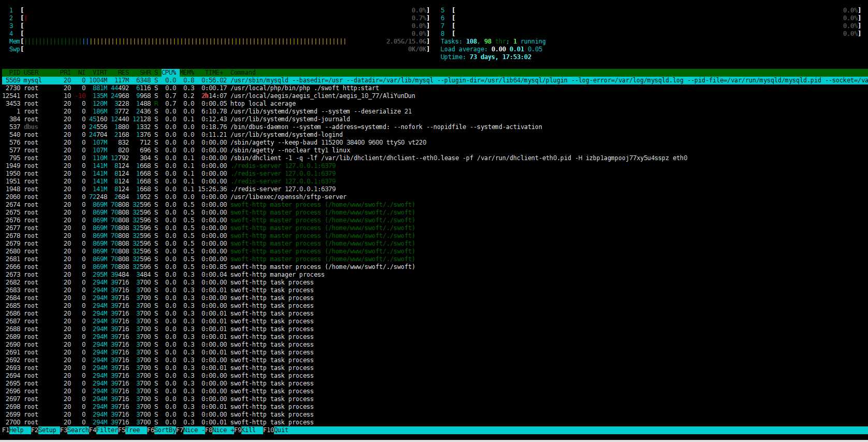Click the 15:26.36 TIME+ value

tap(212, 189)
